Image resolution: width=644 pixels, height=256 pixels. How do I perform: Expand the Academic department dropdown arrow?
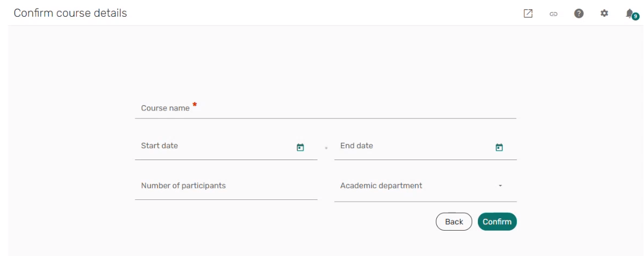(x=500, y=186)
